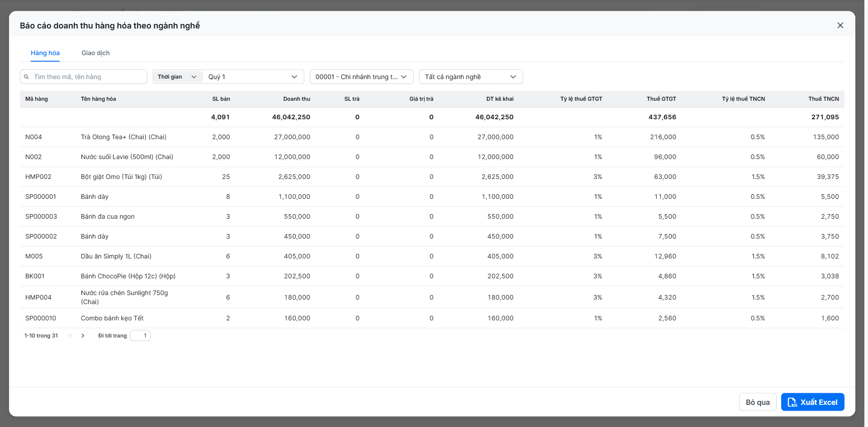Select the HMP002 Bột giặt Omo row

pyautogui.click(x=432, y=177)
